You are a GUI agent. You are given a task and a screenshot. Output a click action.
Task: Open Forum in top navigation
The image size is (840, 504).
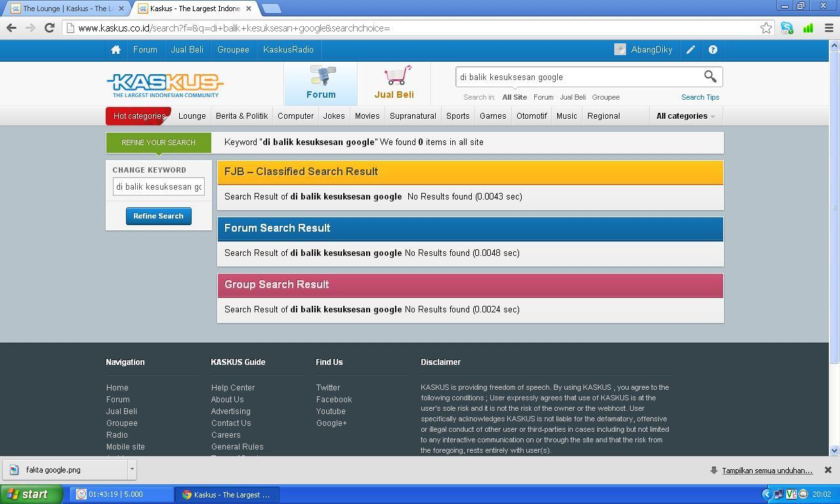(145, 50)
